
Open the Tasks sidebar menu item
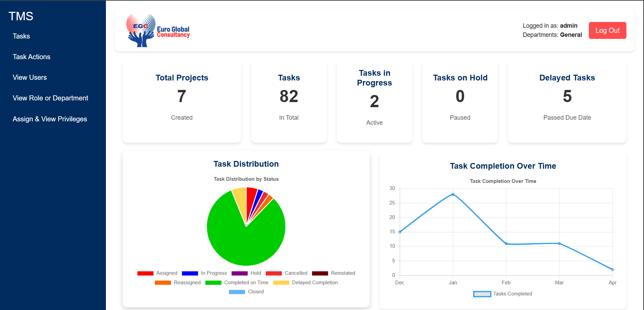pos(21,36)
